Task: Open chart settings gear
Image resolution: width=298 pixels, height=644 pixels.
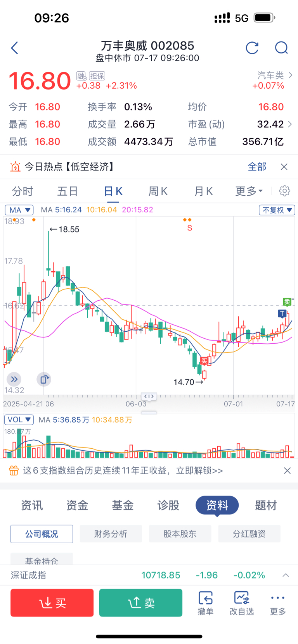Action: (285, 191)
